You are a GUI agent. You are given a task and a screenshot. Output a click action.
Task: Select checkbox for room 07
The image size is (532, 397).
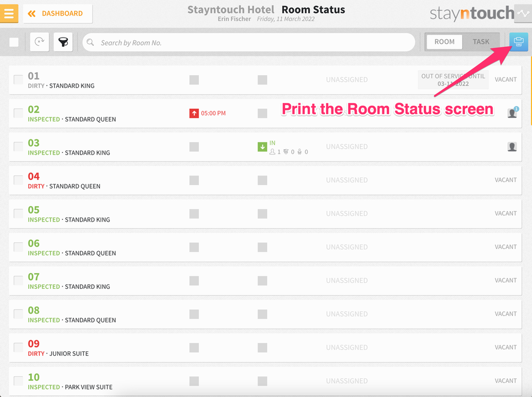[x=19, y=281]
